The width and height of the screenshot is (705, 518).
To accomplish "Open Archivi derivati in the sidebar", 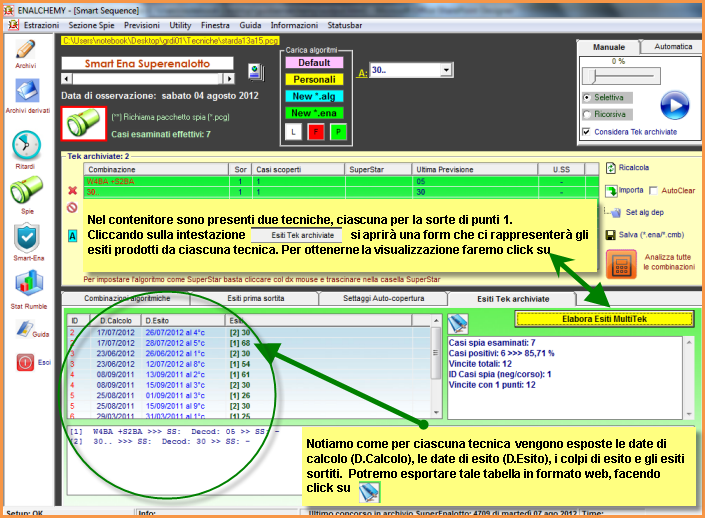I will pos(27,91).
